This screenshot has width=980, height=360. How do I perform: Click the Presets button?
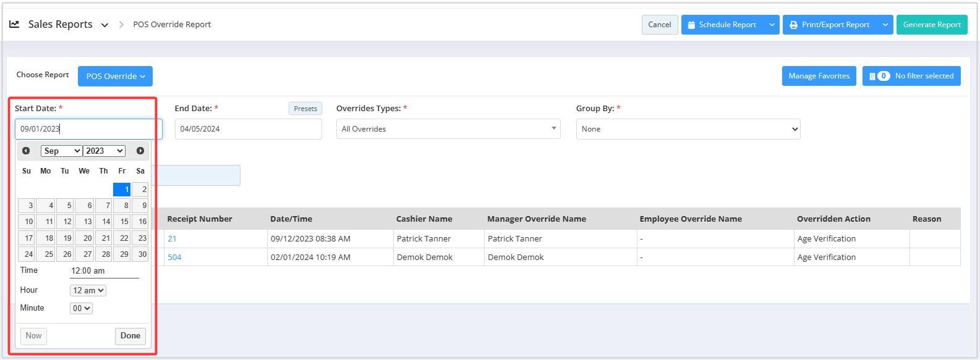(x=305, y=109)
